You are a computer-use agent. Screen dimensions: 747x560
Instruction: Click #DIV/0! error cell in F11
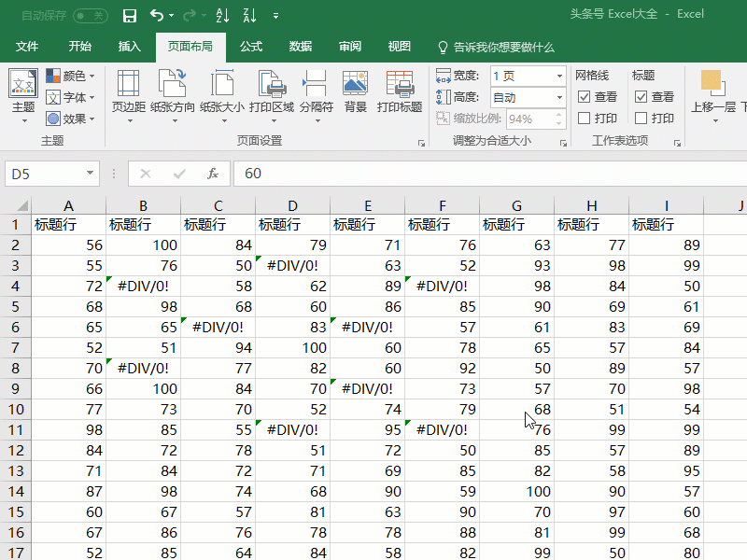click(x=442, y=430)
